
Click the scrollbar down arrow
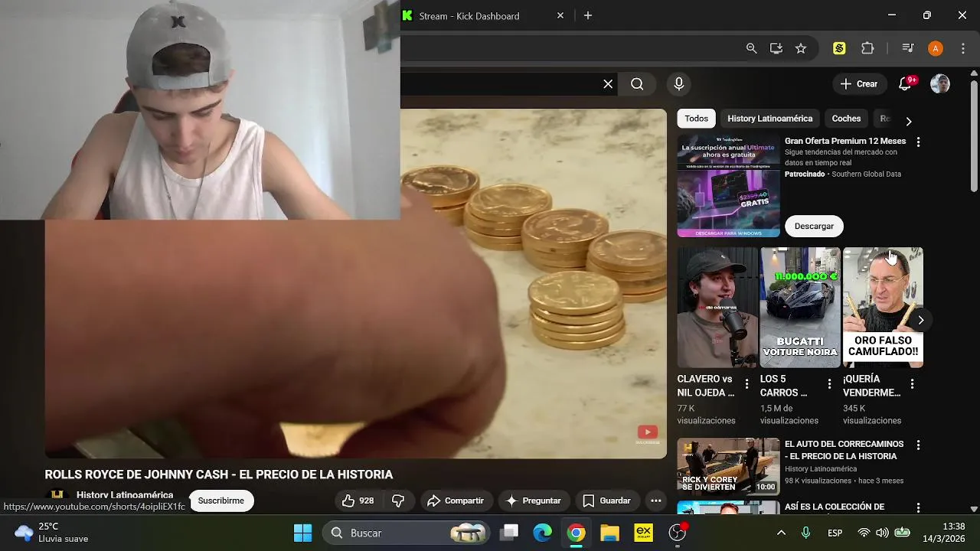tap(974, 509)
